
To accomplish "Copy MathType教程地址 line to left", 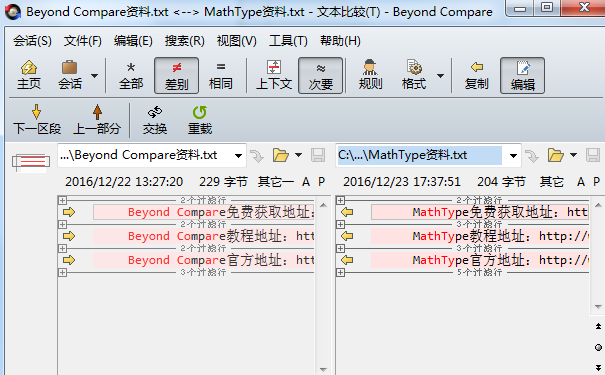I will pos(347,236).
